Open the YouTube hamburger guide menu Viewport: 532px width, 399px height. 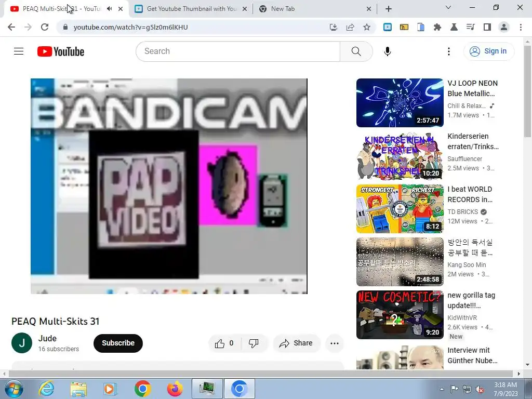[19, 51]
